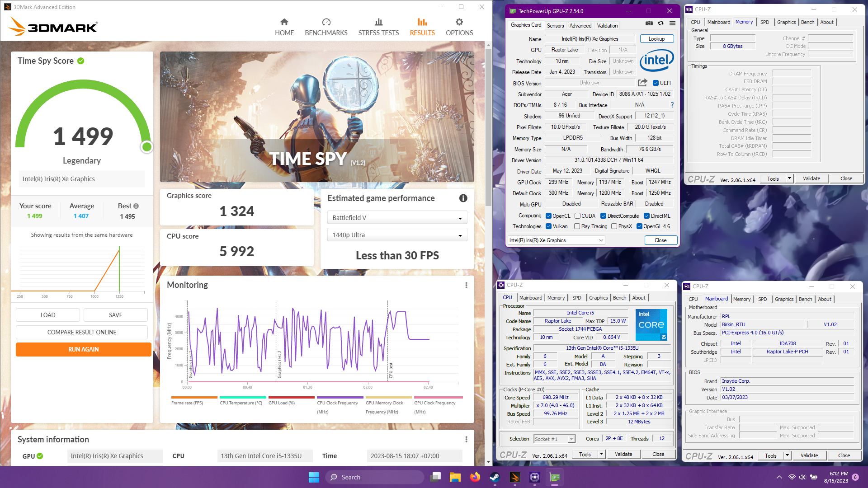Open the Monitoring three-dot menu
This screenshot has height=488, width=868.
coord(466,285)
